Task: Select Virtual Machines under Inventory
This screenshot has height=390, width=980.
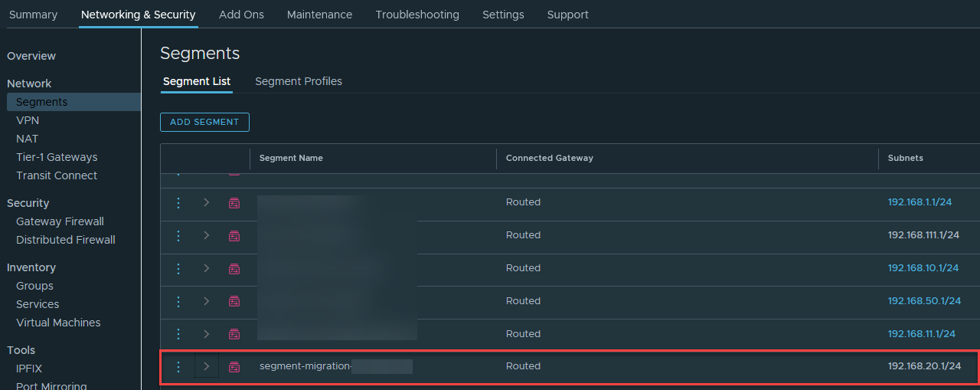Action: (x=58, y=323)
